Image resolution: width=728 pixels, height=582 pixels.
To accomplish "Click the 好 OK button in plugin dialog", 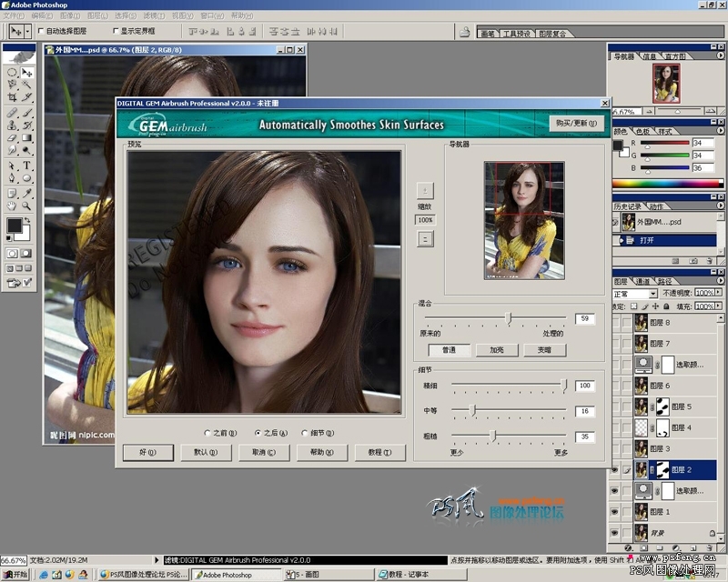I will 148,452.
